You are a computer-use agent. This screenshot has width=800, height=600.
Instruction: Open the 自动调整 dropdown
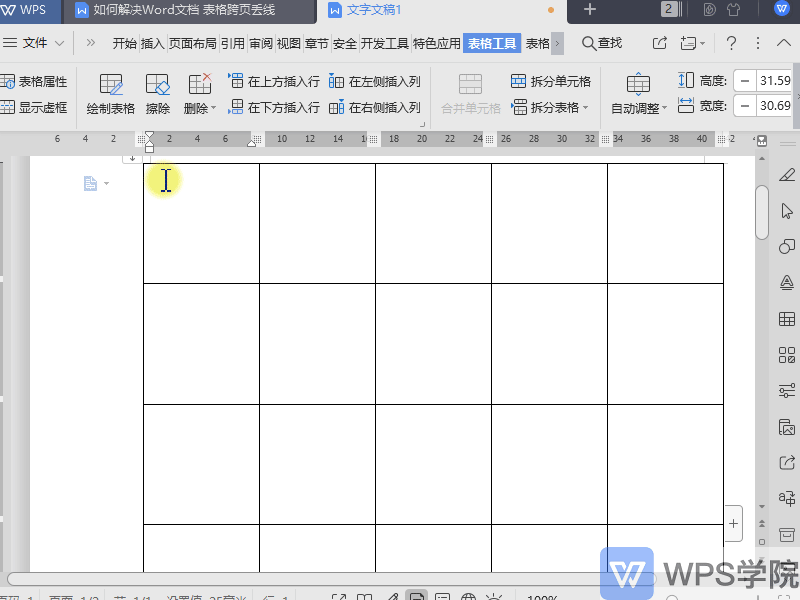coord(639,94)
